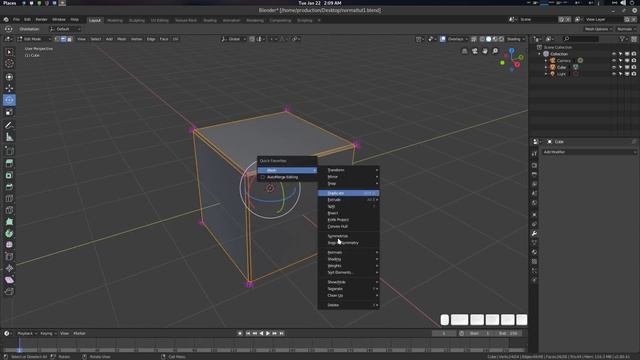Toggle AutoMerge Editing checkbox
This screenshot has height=360, width=640.
coord(262,177)
